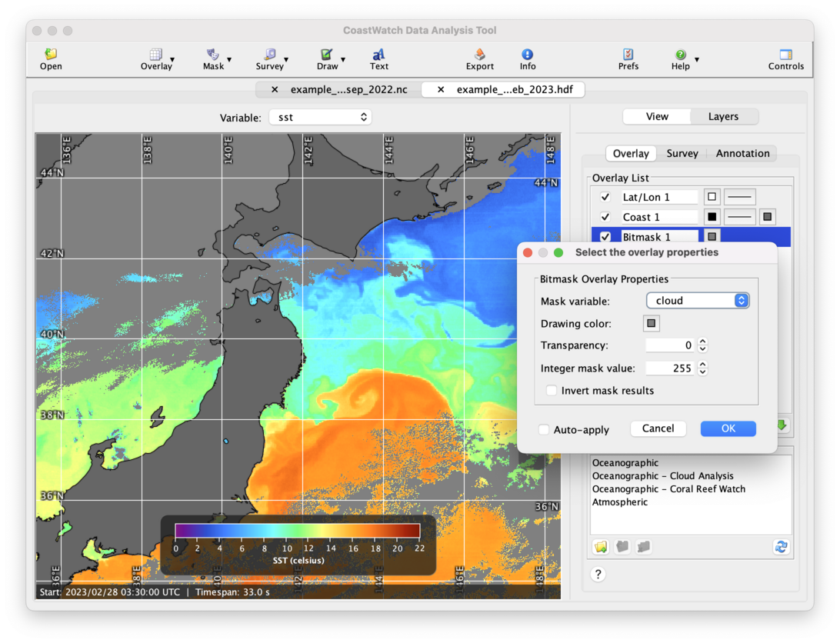Open the Variable dropdown showing sst
This screenshot has width=840, height=643.
(x=320, y=117)
